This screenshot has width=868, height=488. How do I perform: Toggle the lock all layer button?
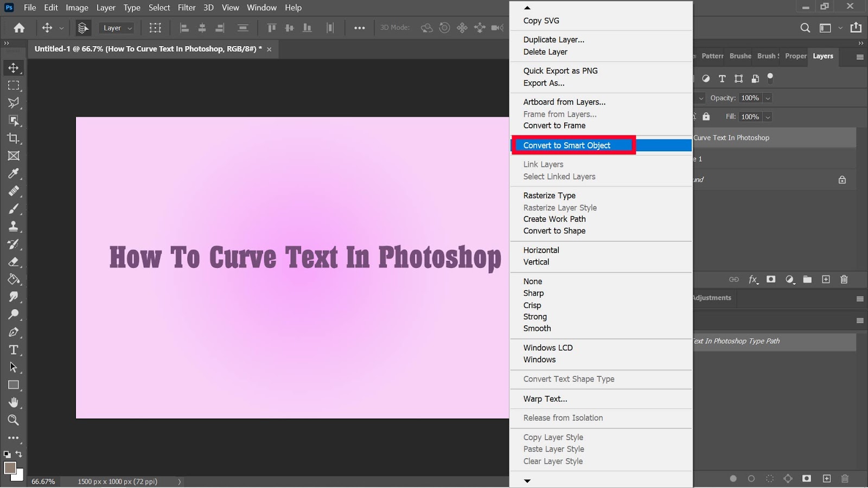(706, 117)
